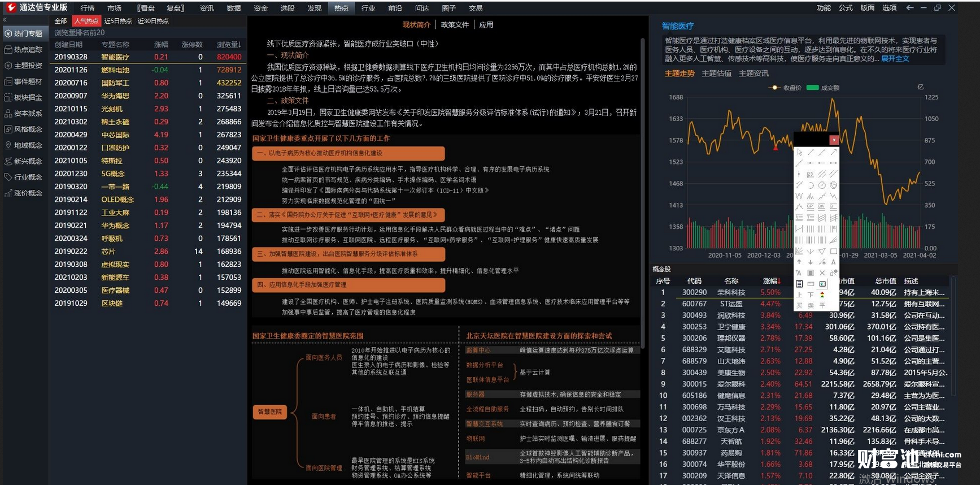
Task: Open 事件题材 in the sidebar
Action: 24,81
